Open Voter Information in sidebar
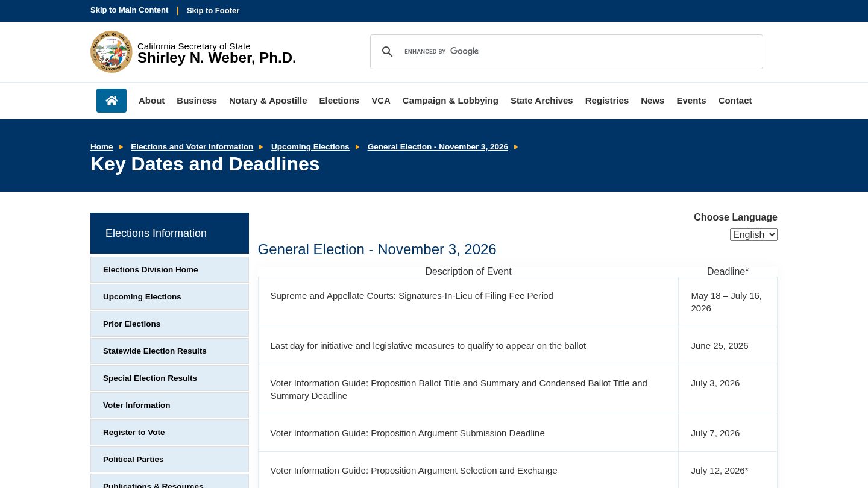Viewport: 868px width, 488px height. click(169, 405)
